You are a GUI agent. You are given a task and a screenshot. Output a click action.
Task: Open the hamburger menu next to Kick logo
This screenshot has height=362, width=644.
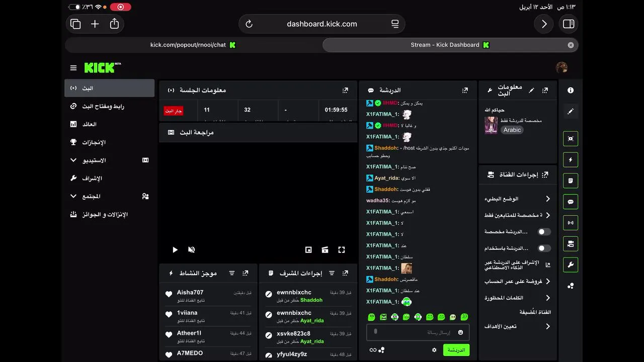tap(73, 68)
